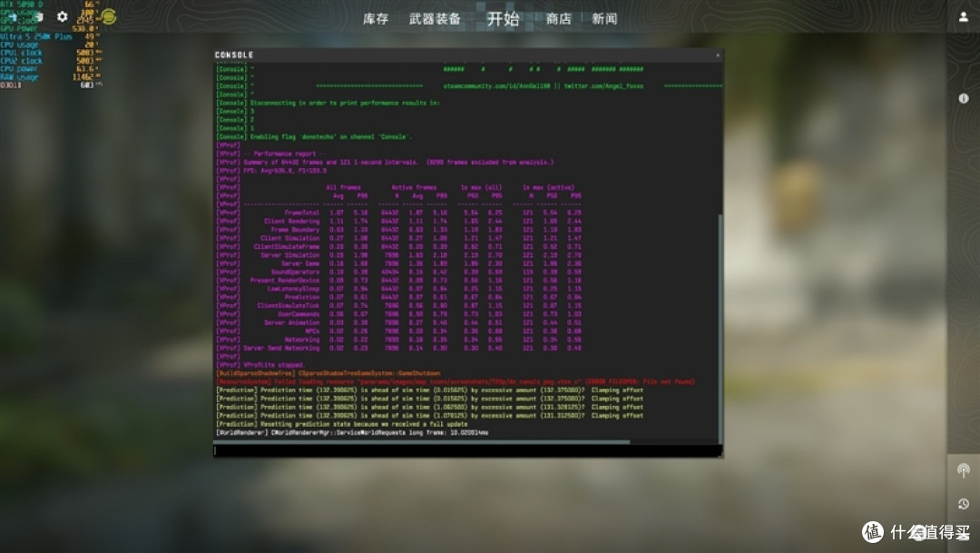This screenshot has width=980, height=553.
Task: Select the 开始 play tab
Action: pos(503,19)
